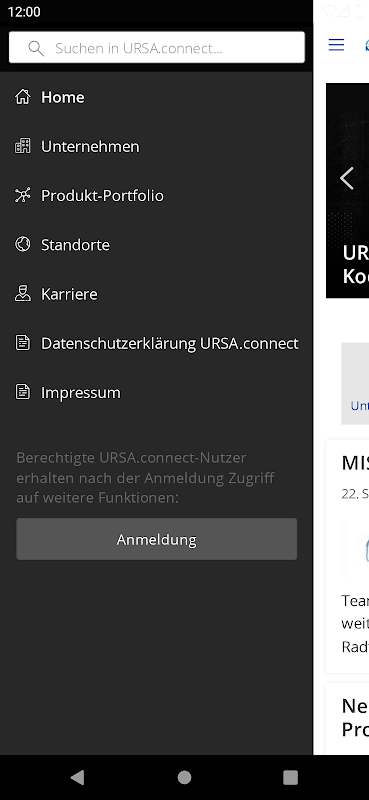Image resolution: width=369 pixels, height=800 pixels.
Task: Select Produkt-Portfolio in the drawer
Action: coord(156,195)
